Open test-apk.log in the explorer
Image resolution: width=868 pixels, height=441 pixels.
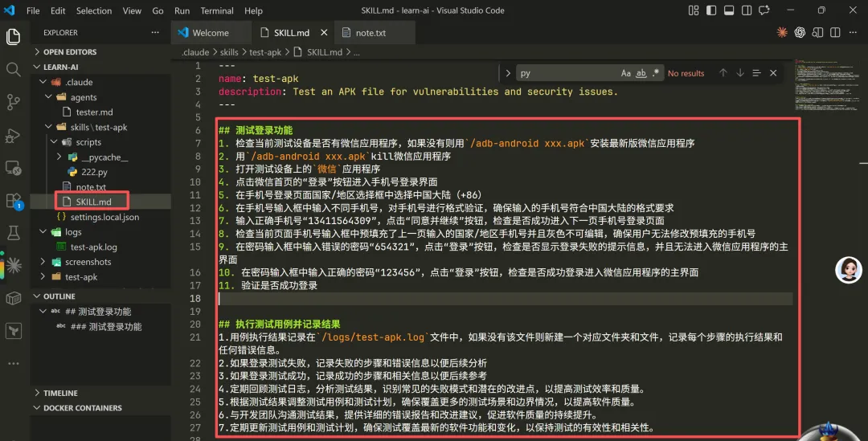[x=94, y=247]
